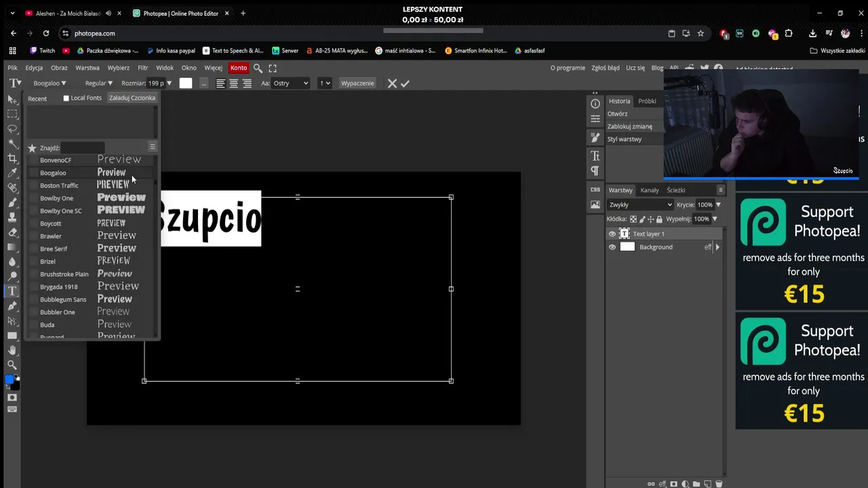
Task: Toggle lock transparent pixels
Action: click(633, 219)
